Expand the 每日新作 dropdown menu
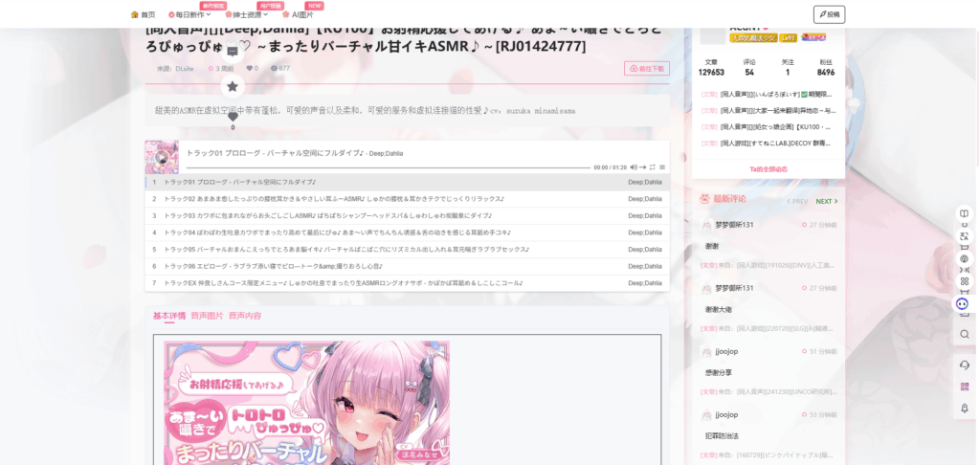 pos(189,14)
